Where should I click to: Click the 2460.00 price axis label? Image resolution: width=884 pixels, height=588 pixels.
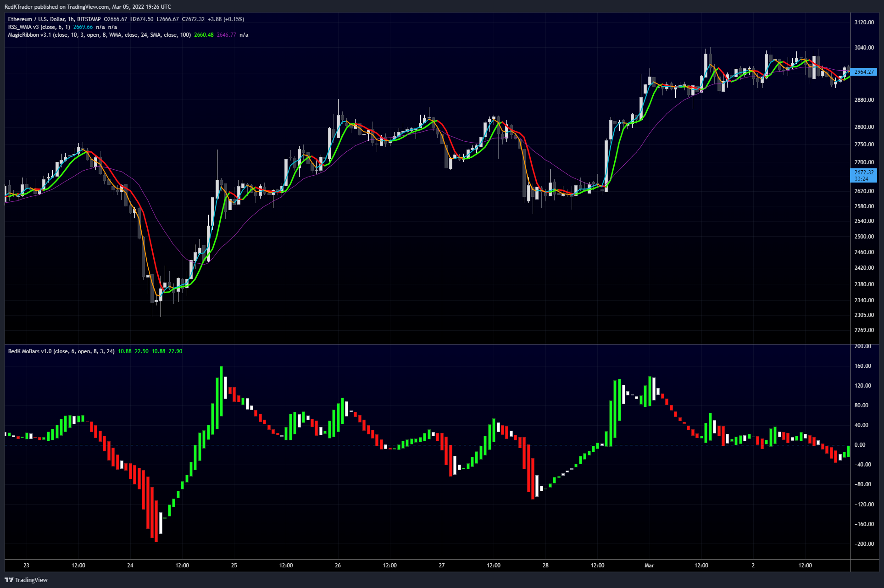tap(864, 252)
